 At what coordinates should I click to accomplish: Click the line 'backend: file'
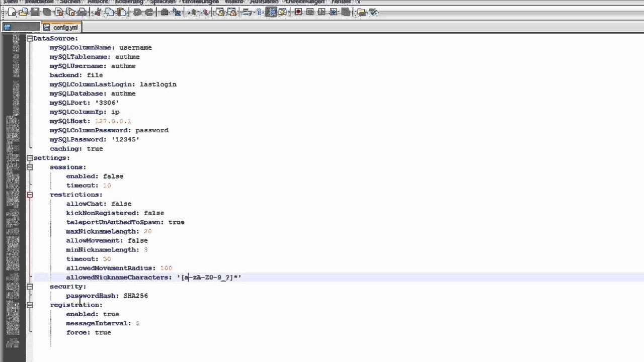(x=76, y=75)
